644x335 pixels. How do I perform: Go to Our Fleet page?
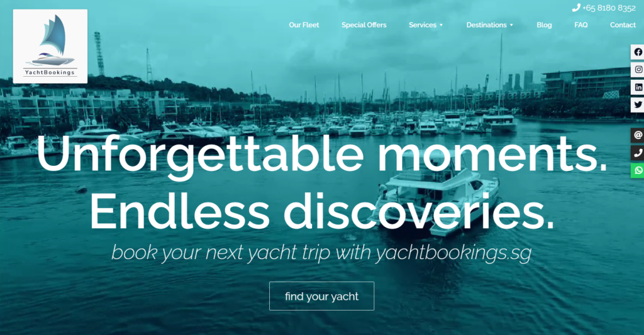304,25
